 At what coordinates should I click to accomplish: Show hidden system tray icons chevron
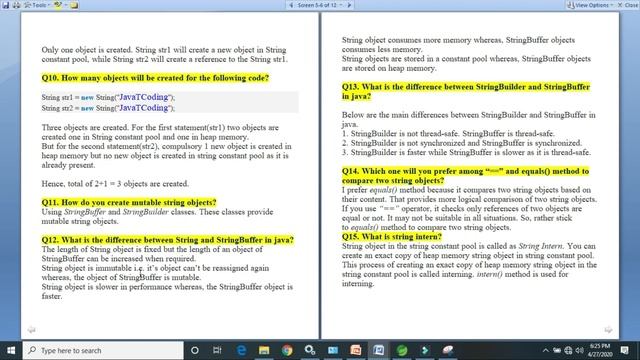coord(546,350)
